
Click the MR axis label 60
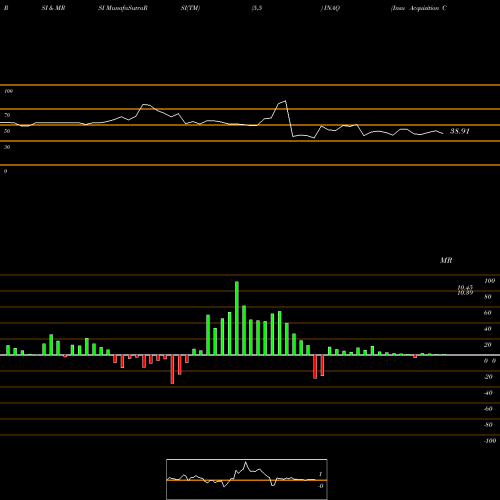[x=488, y=313]
